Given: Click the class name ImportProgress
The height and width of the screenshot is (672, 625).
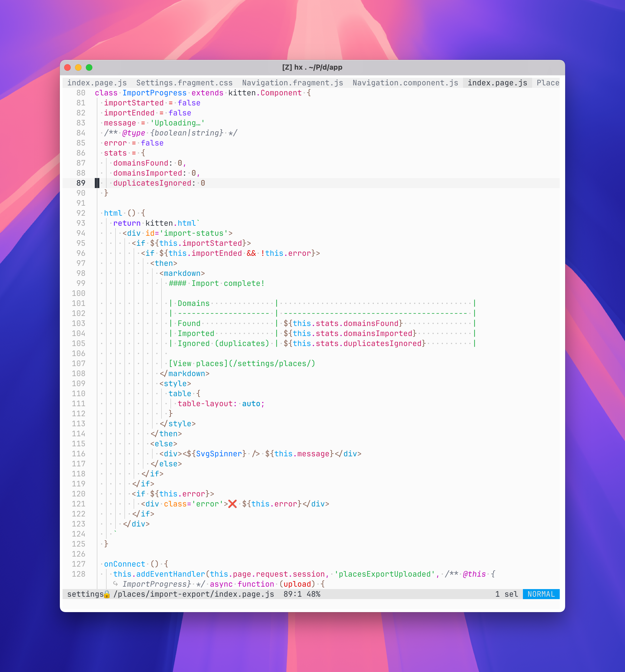Looking at the screenshot, I should (x=154, y=93).
